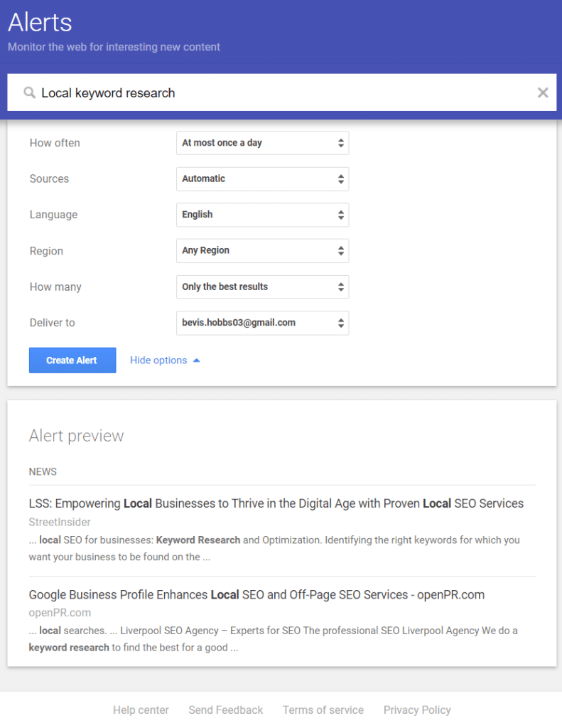This screenshot has width=562, height=728.
Task: Open the Sources dropdown
Action: point(262,179)
